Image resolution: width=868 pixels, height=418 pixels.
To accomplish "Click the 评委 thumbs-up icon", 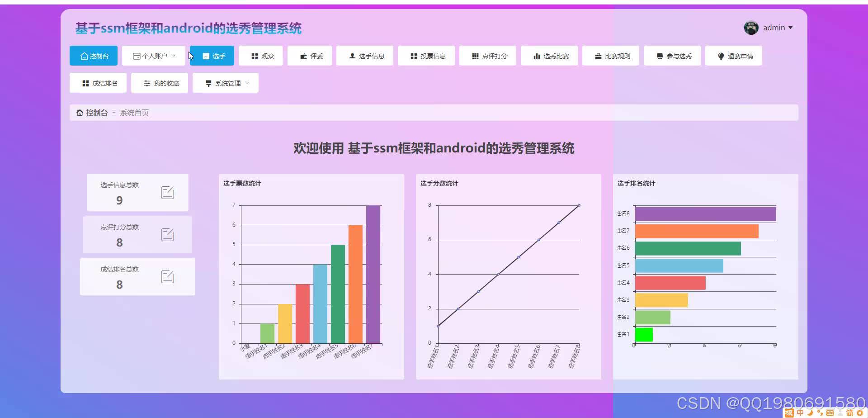I will coord(302,56).
